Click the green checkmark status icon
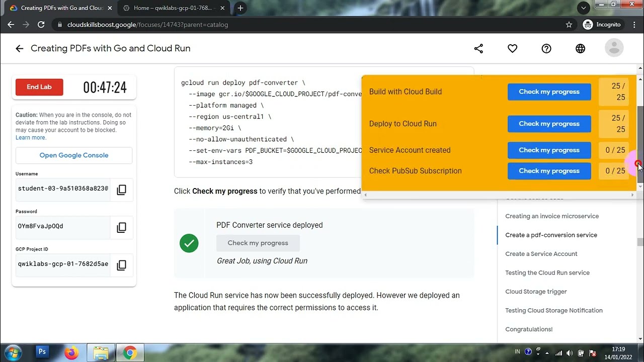The height and width of the screenshot is (362, 644). (x=189, y=243)
